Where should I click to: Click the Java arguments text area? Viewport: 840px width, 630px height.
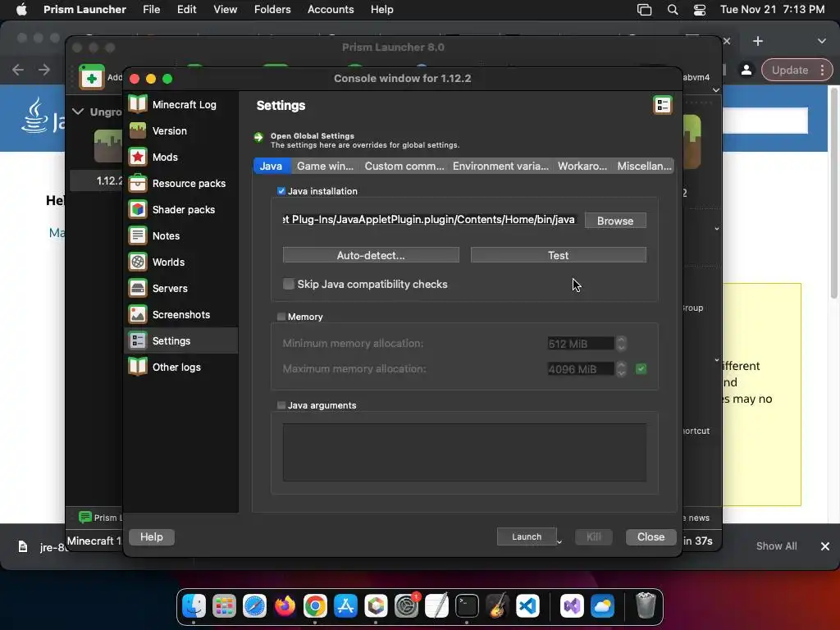pyautogui.click(x=464, y=453)
